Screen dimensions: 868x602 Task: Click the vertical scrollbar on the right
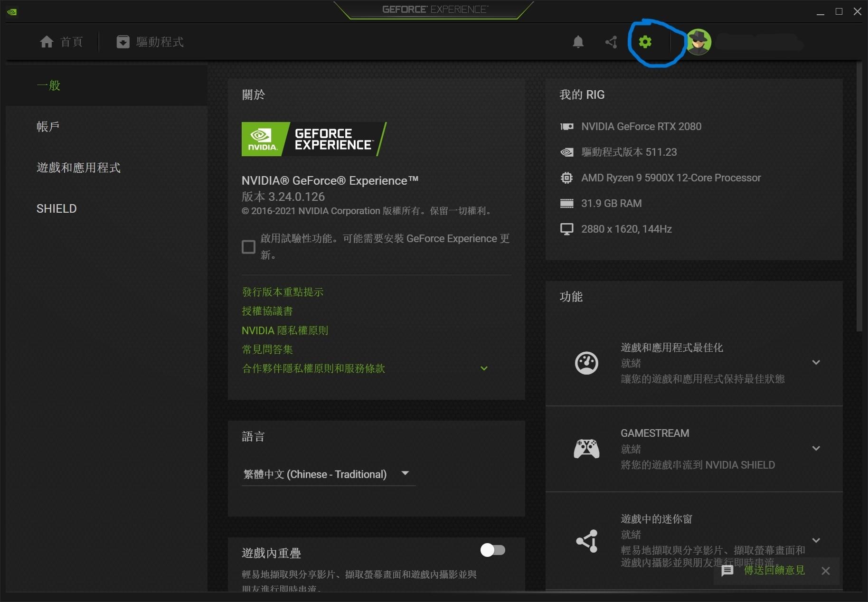pyautogui.click(x=859, y=197)
